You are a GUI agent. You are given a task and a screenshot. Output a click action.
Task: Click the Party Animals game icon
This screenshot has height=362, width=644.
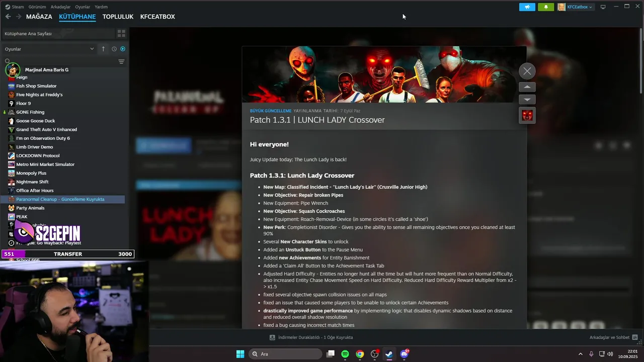click(x=11, y=208)
